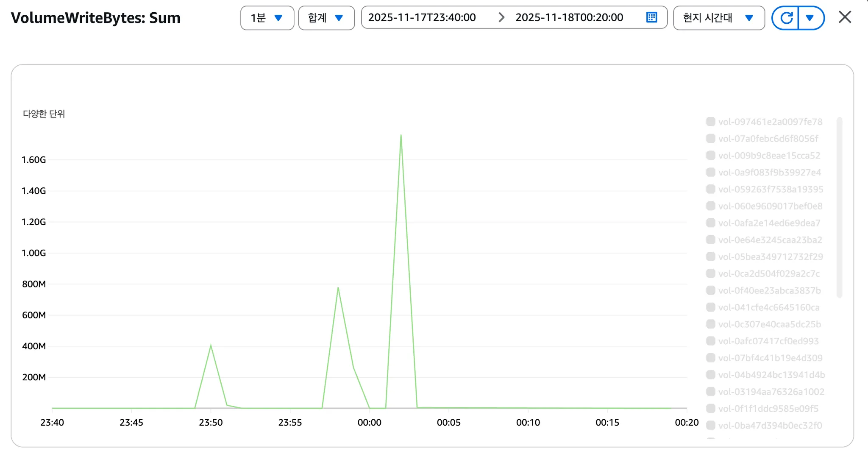
Task: Select legend label vol-0f1f1ddc9585e09f5
Action: tap(768, 409)
